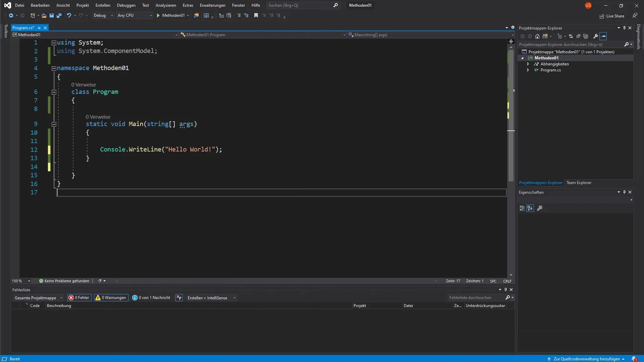The image size is (644, 362).
Task: Click the comment out selected lines icon
Action: click(239, 15)
